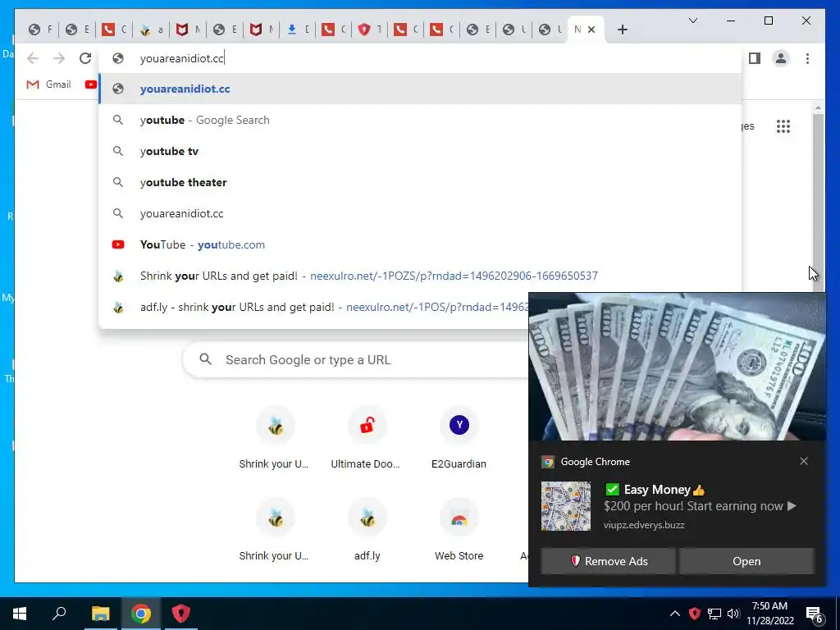
Task: Click the viupz.edverys.buzz source text
Action: pyautogui.click(x=644, y=525)
